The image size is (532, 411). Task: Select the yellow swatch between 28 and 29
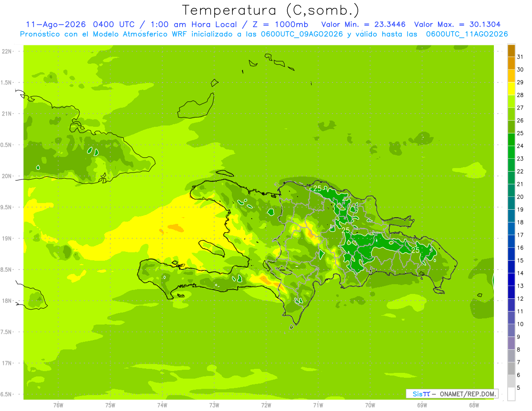[511, 89]
